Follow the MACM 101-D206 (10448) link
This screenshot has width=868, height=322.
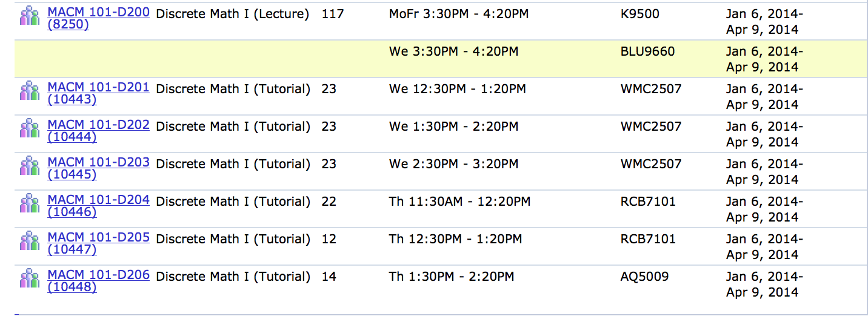(x=98, y=281)
